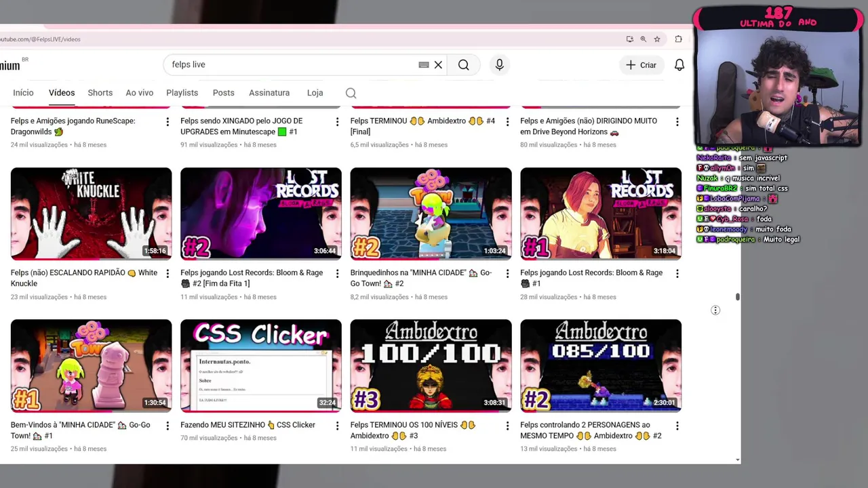
Task: Open 'DIRIGINDO MUITO em Drive Beyond Horizons' title
Action: coord(589,126)
